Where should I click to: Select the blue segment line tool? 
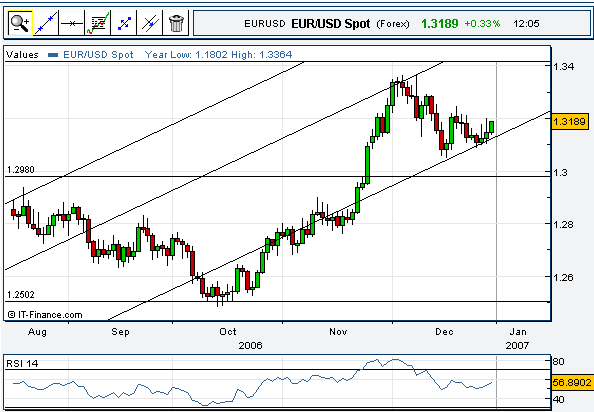[x=124, y=23]
